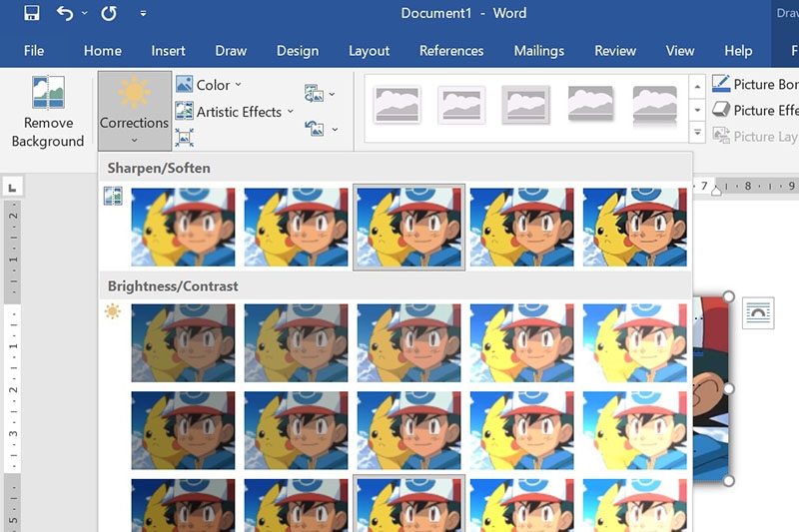Image resolution: width=799 pixels, height=532 pixels.
Task: Pick fourth thumbnail in second Brightness/Contrast row
Action: (x=521, y=430)
